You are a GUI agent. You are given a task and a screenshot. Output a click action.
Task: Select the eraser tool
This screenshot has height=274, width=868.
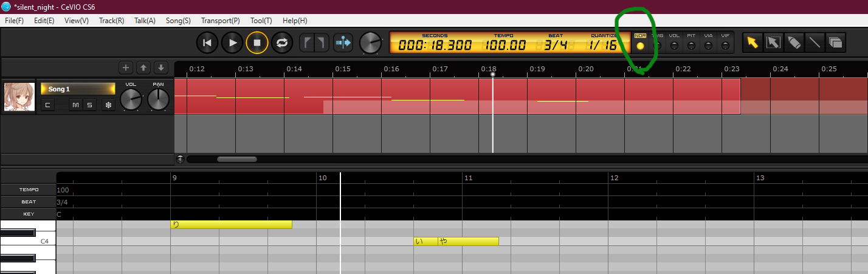coord(793,42)
